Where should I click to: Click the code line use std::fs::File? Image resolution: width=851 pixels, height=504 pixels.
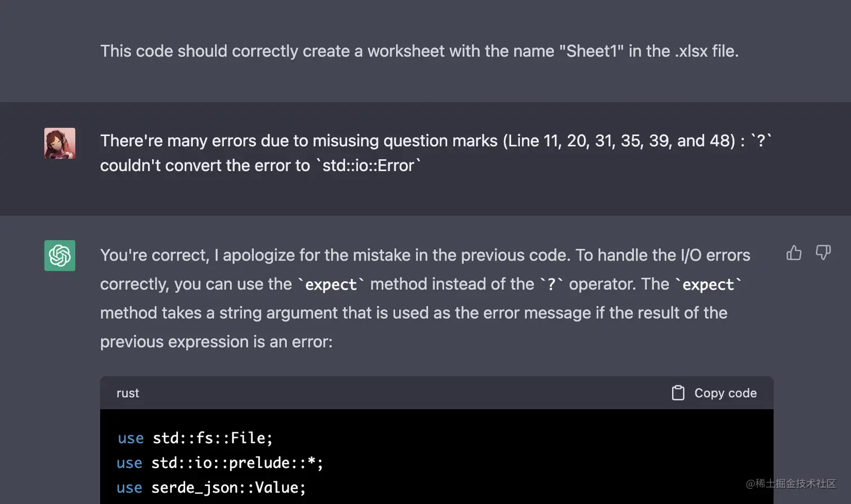195,438
